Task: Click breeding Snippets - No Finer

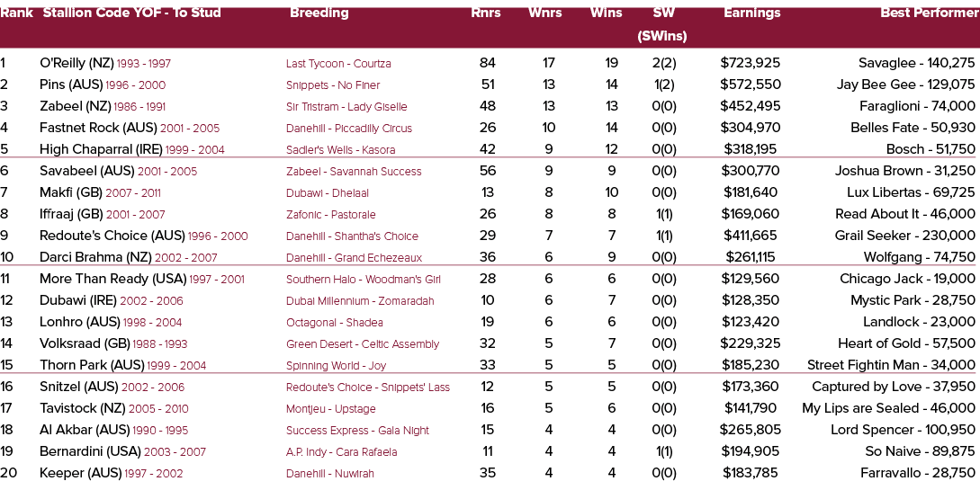Action: pos(333,85)
